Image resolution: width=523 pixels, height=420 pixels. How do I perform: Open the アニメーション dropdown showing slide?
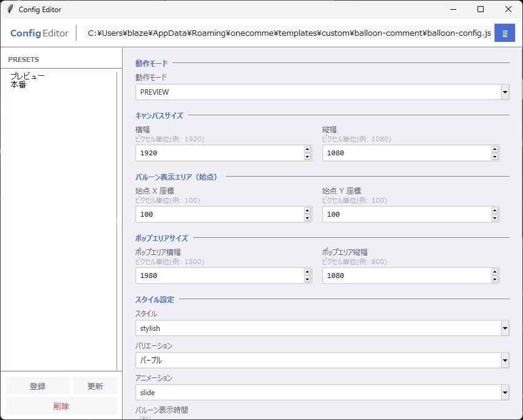point(505,392)
